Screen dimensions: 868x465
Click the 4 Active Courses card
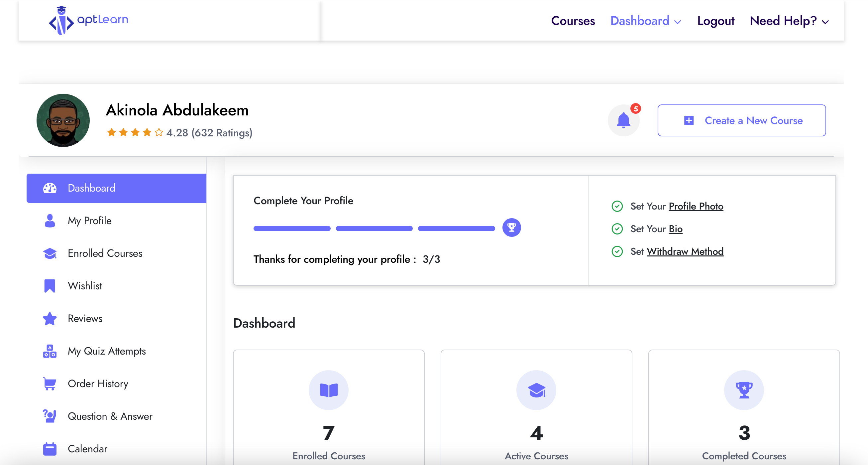pos(536,407)
